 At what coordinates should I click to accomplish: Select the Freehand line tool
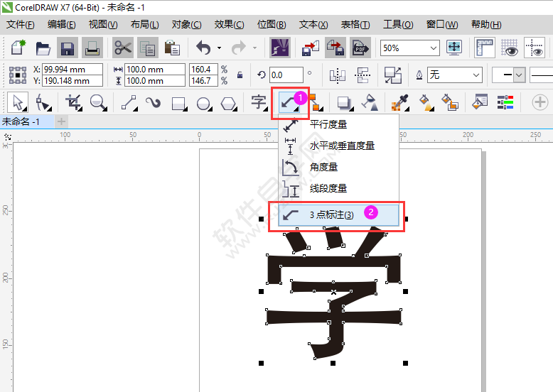click(x=129, y=102)
